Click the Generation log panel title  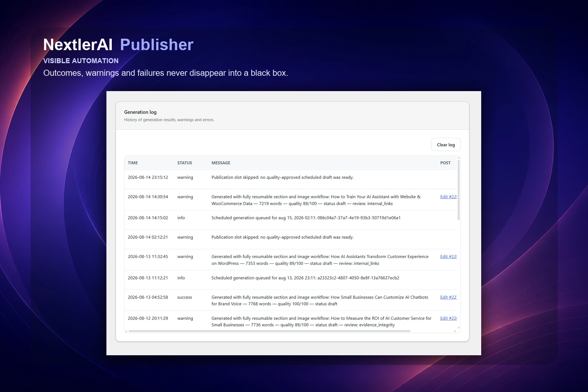pyautogui.click(x=140, y=112)
